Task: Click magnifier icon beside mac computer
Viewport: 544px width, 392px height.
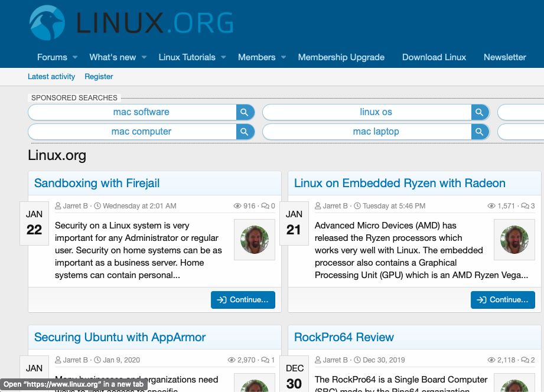Action: (x=245, y=132)
